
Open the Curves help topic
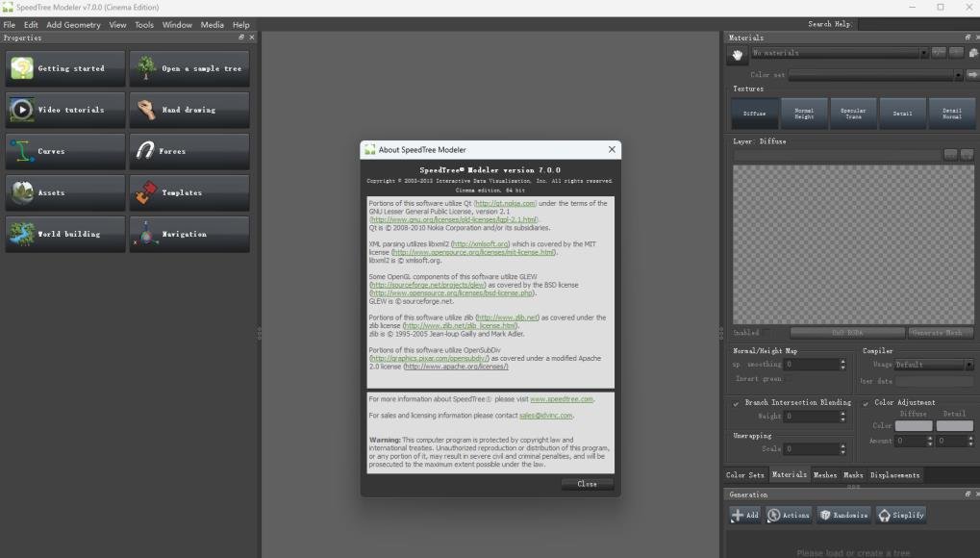click(x=65, y=151)
